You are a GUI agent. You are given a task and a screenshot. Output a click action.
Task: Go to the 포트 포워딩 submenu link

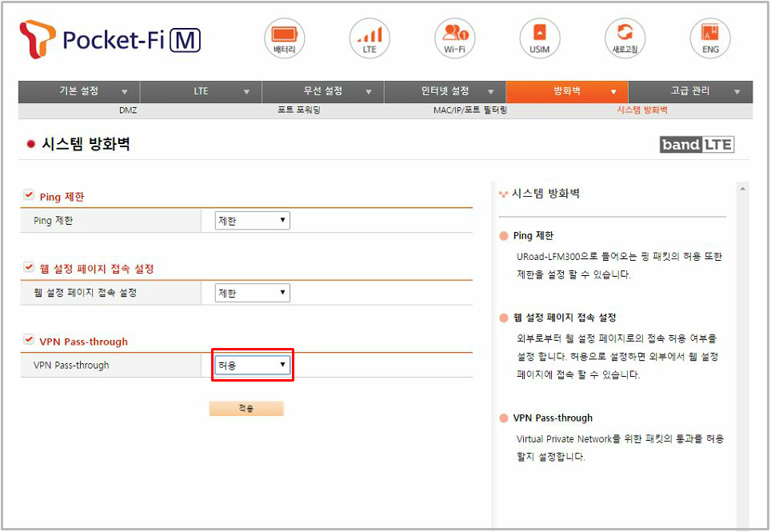(298, 110)
